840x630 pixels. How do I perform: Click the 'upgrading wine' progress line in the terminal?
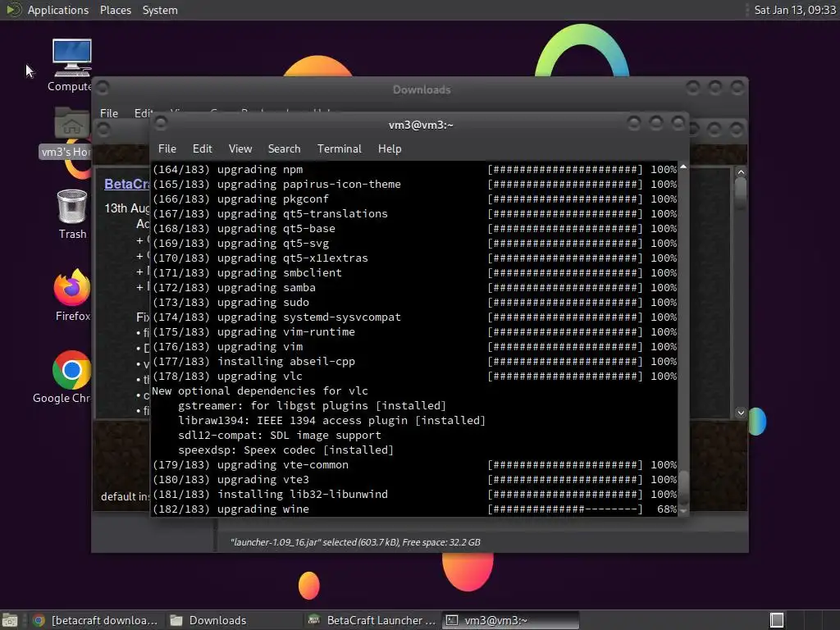pyautogui.click(x=414, y=509)
